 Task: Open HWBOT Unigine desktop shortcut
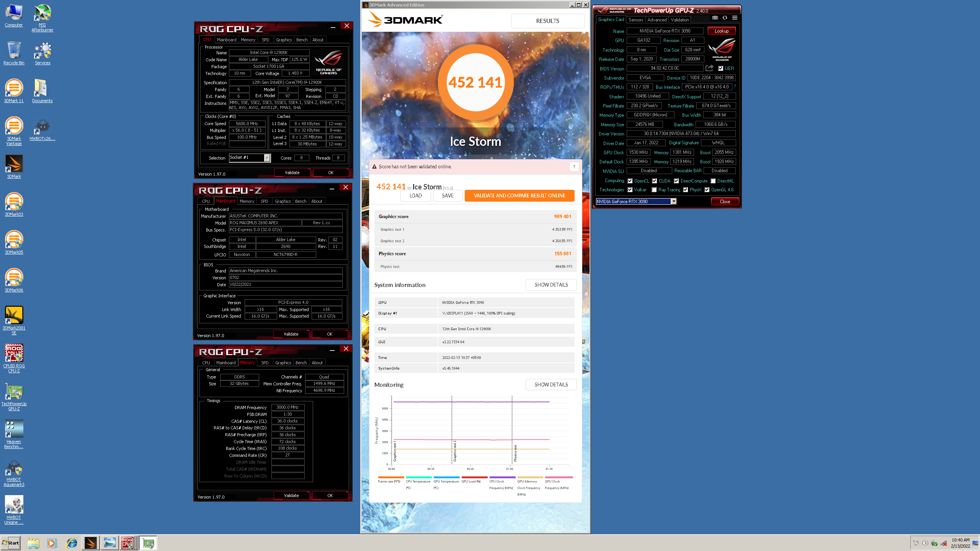point(14,510)
